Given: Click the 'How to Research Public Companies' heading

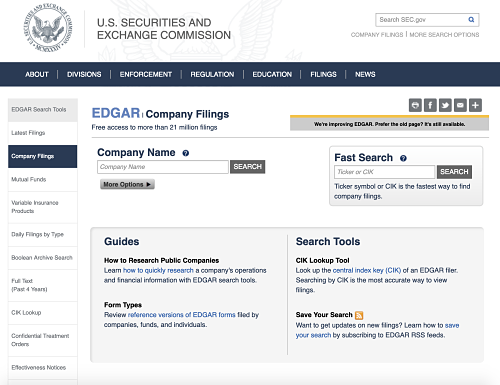Looking at the screenshot, I should [161, 260].
